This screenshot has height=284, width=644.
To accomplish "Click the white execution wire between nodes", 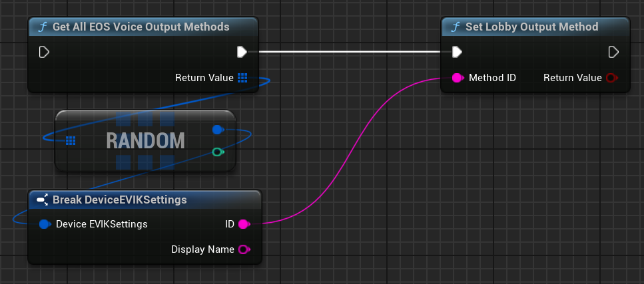I will 346,51.
